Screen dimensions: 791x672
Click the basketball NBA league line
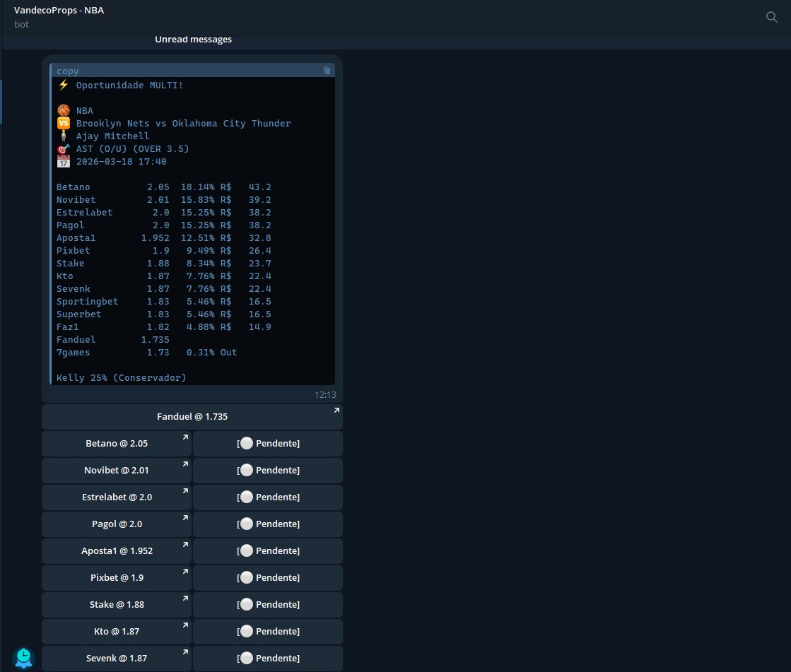point(75,110)
